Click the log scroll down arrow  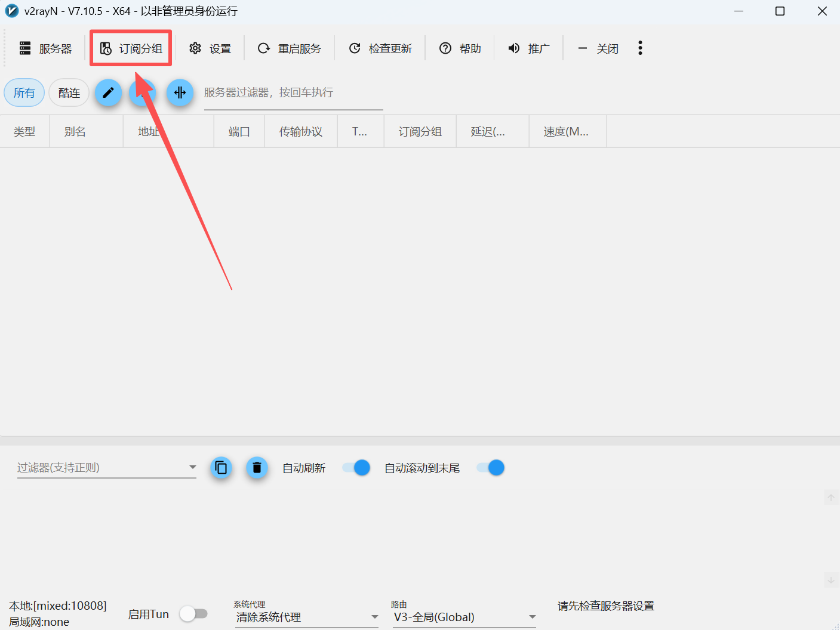830,579
